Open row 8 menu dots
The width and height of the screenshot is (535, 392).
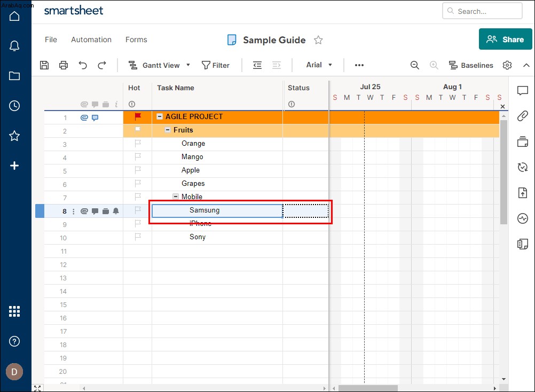(x=73, y=211)
